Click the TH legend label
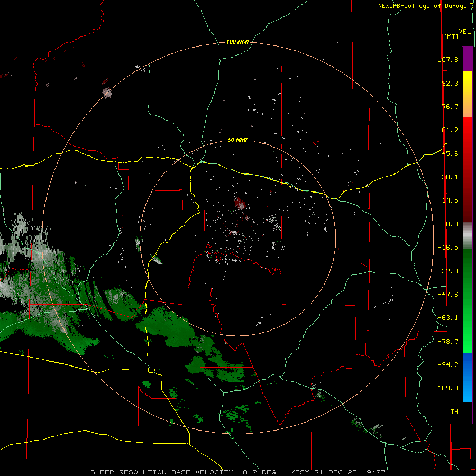The height and width of the screenshot is (476, 476). (x=454, y=412)
